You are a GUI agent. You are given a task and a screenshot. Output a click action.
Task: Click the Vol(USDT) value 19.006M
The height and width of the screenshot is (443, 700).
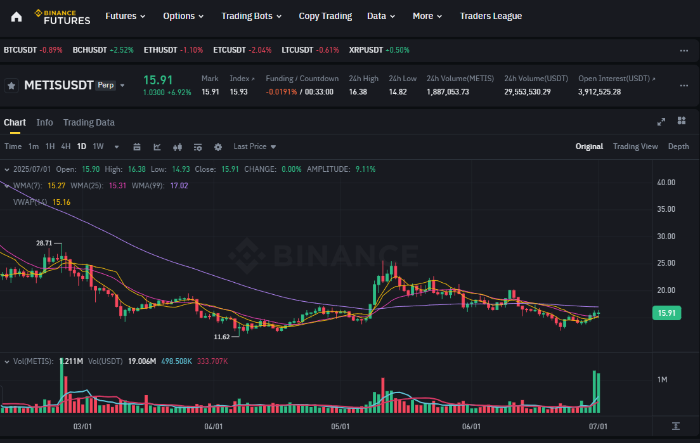(x=142, y=361)
